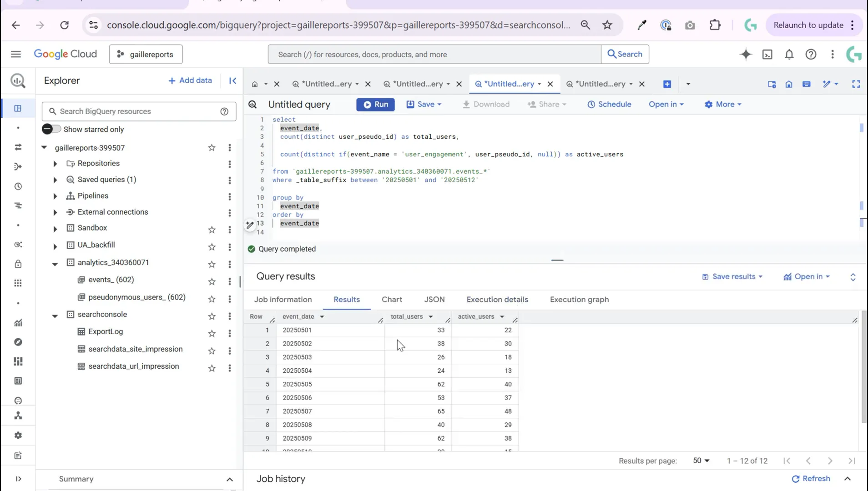The width and height of the screenshot is (868, 491).
Task: Sort by the event_date column arrow
Action: click(x=322, y=316)
